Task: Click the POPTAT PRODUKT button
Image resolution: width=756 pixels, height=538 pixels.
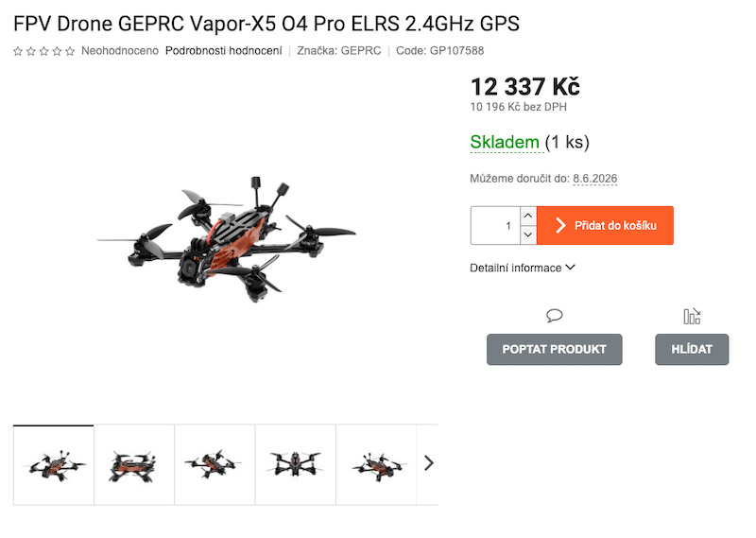Action: coord(554,349)
